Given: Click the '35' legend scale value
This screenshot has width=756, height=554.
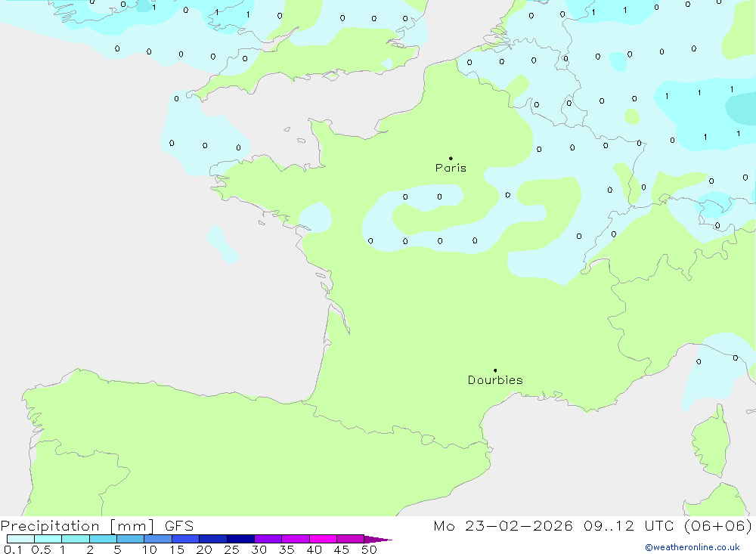Looking at the screenshot, I should pos(287,549).
